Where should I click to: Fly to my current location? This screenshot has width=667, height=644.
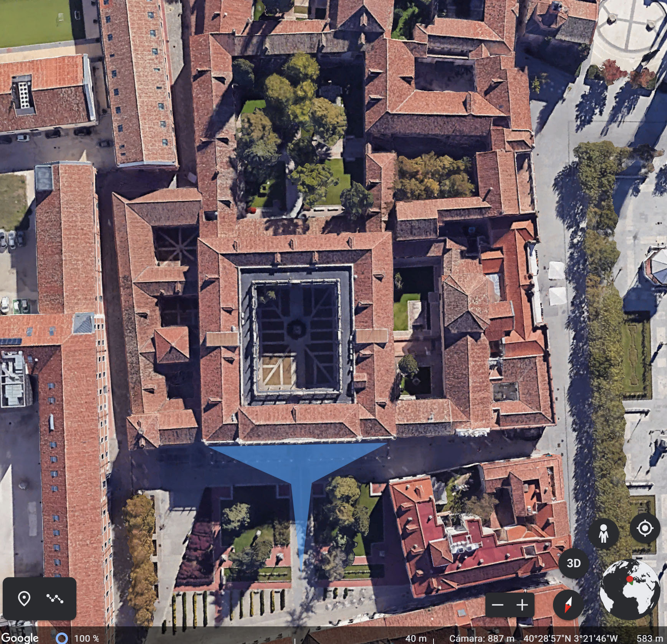pos(645,528)
